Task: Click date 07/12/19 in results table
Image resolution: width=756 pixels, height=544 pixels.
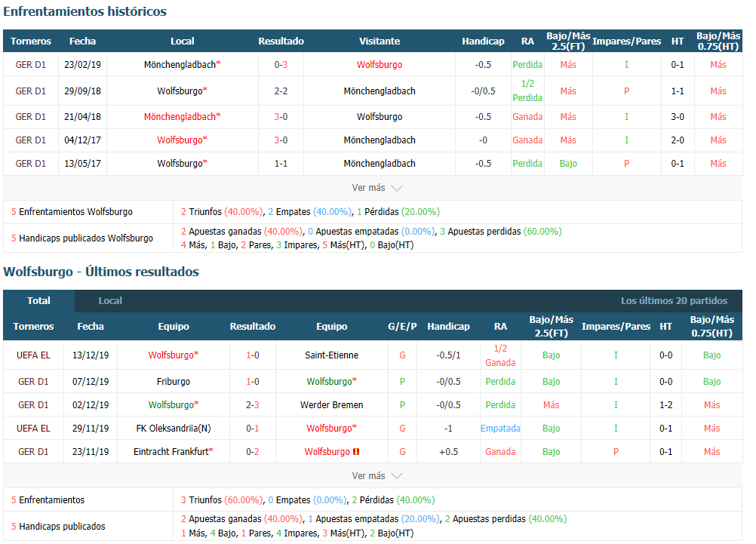Action: 91,382
